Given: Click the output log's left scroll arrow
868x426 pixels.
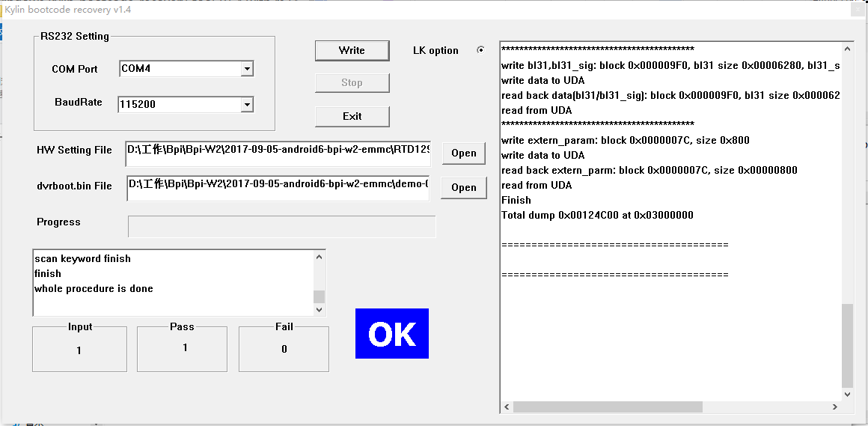Looking at the screenshot, I should point(507,407).
